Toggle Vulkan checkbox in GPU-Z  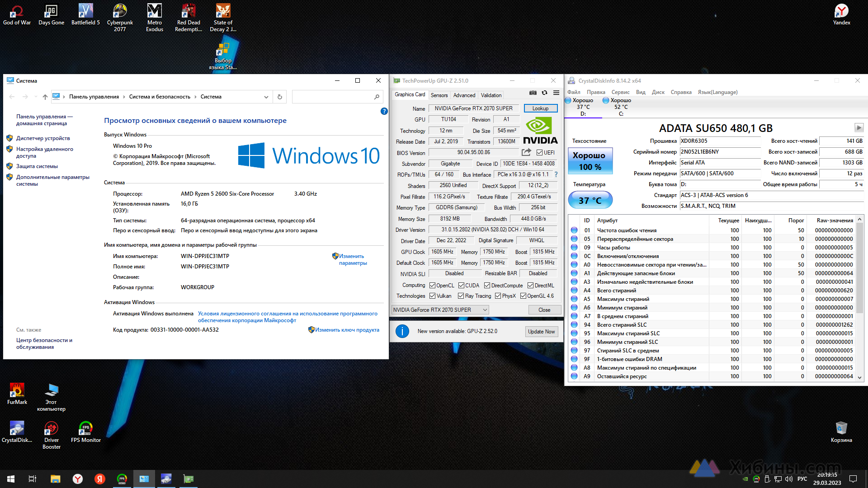click(x=432, y=296)
